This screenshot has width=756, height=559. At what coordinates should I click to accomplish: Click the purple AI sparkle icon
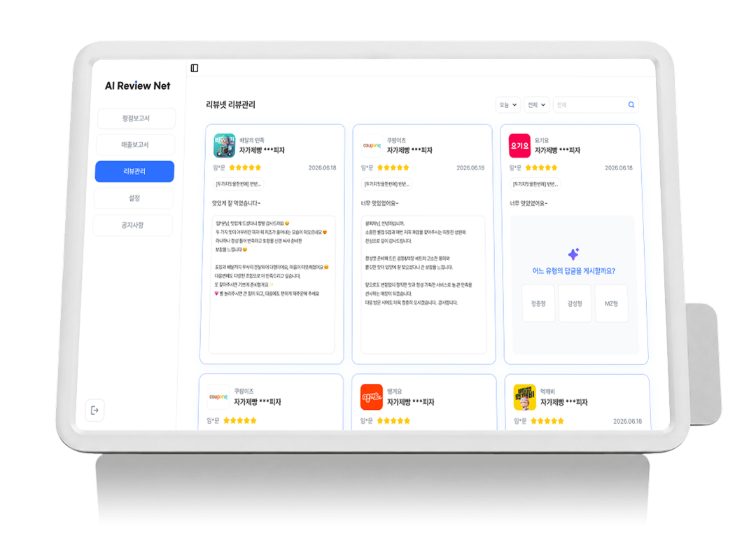coord(574,254)
